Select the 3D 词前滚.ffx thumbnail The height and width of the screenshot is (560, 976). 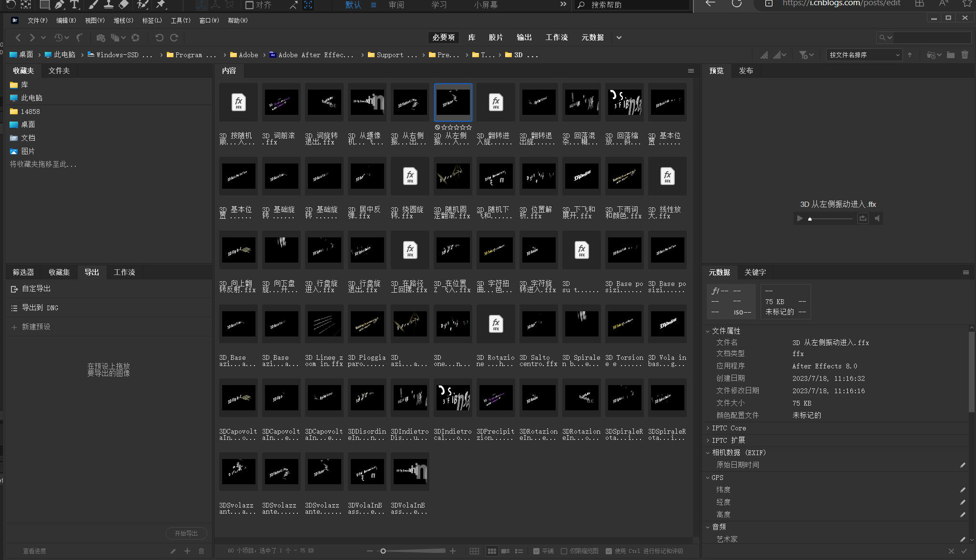tap(281, 102)
